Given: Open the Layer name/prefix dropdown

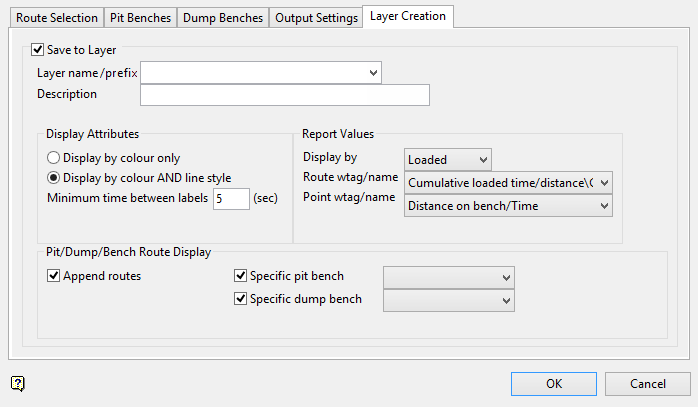Looking at the screenshot, I should 373,72.
